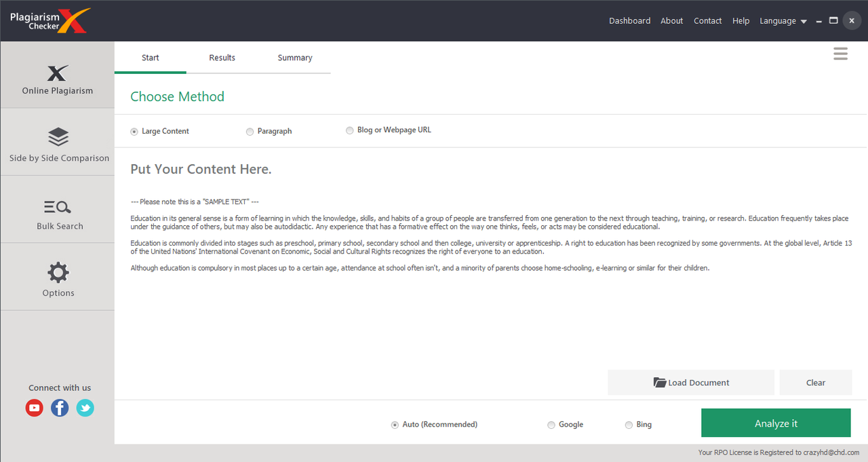
Task: Select the Large Content method
Action: coord(160,131)
